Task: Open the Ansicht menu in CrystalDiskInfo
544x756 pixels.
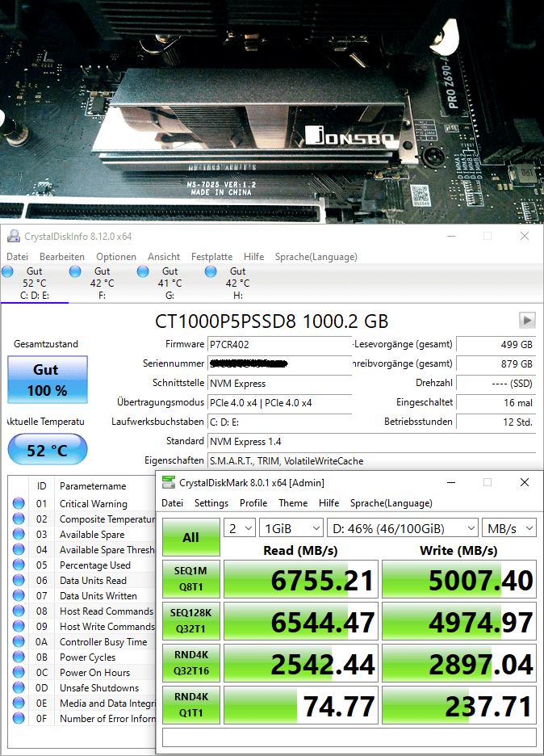Action: click(x=164, y=257)
